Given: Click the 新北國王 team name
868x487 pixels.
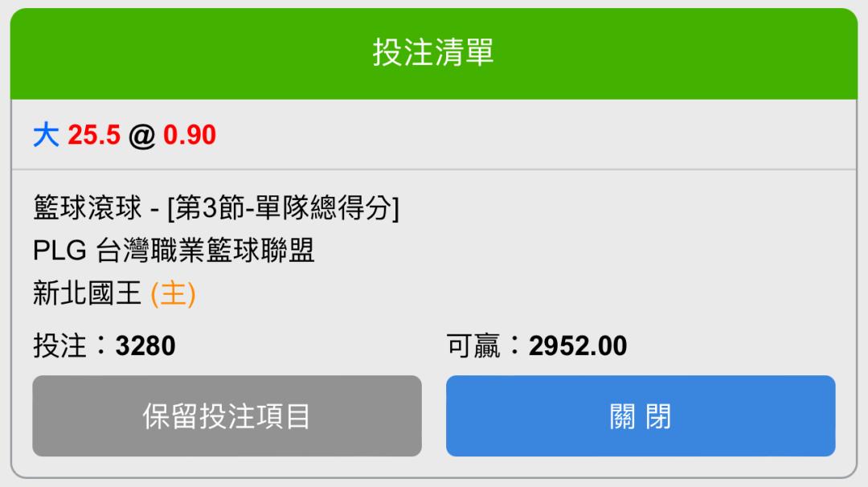Looking at the screenshot, I should coord(87,293).
